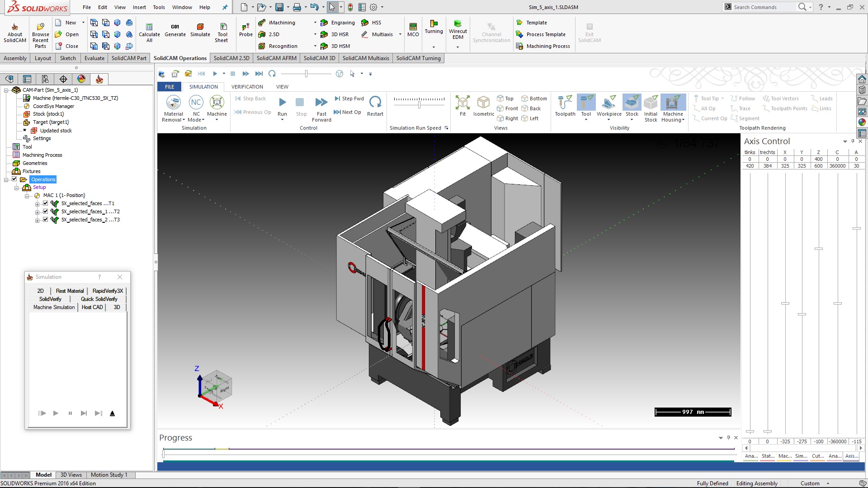Select the iMachining operation
Screen dimensions: 868x488
click(x=277, y=23)
